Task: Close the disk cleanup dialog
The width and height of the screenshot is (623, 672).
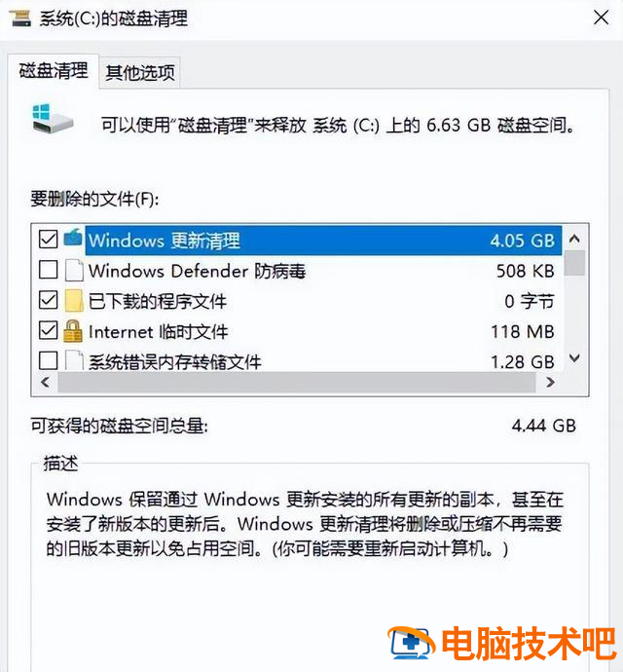Action: pos(601,18)
